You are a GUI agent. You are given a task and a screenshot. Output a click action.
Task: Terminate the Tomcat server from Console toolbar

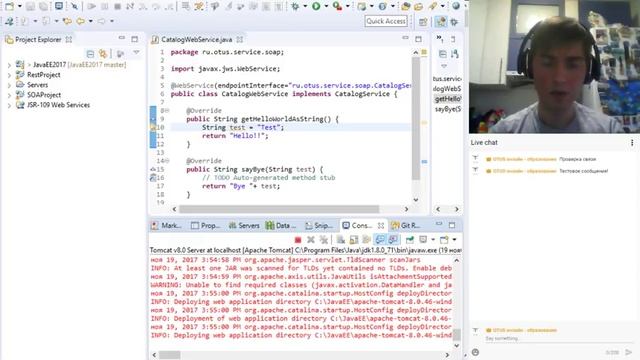(298, 240)
